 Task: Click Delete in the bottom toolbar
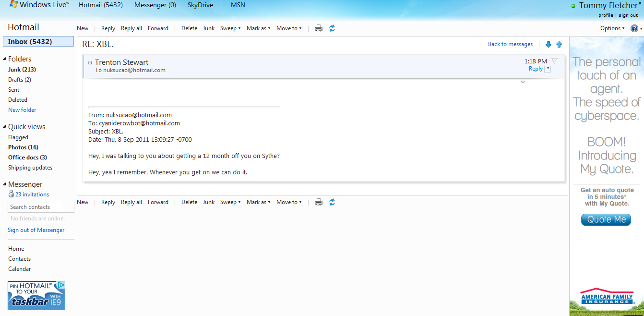189,202
